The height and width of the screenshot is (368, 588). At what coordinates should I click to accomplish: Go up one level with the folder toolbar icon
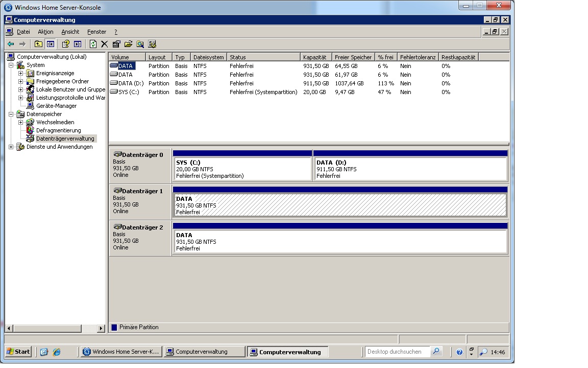[x=38, y=44]
